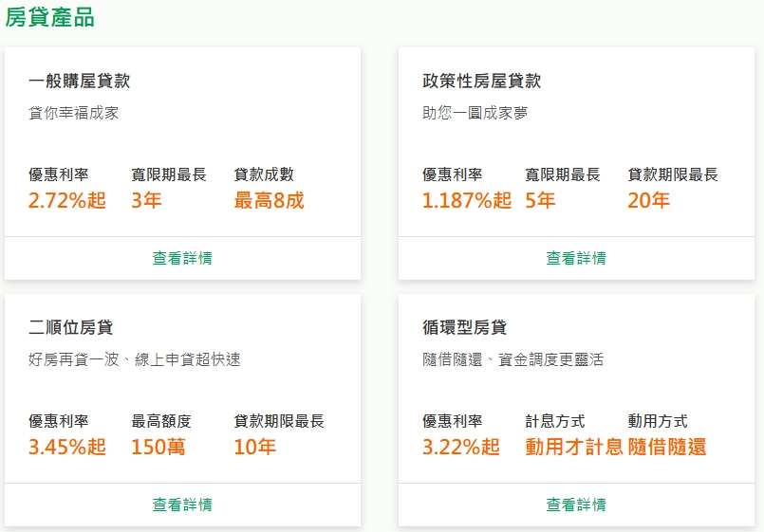Click the 5年 grace period value
764x532 pixels.
(540, 200)
